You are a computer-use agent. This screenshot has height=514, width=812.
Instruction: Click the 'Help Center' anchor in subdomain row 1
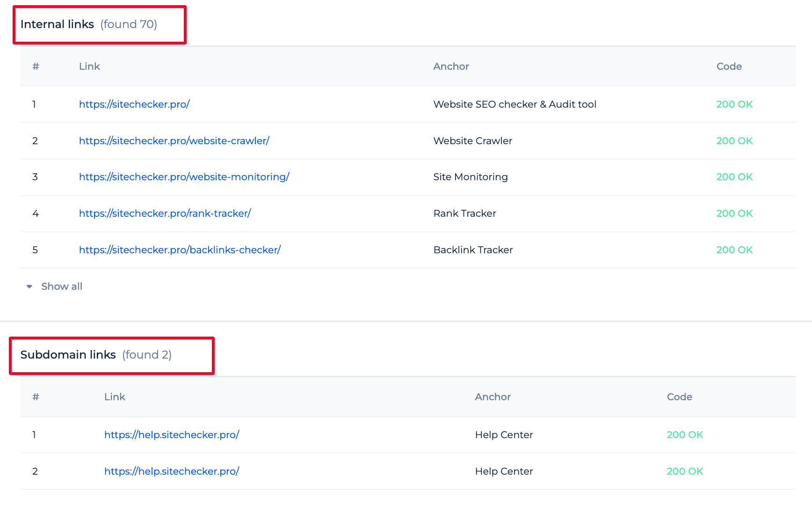click(504, 435)
